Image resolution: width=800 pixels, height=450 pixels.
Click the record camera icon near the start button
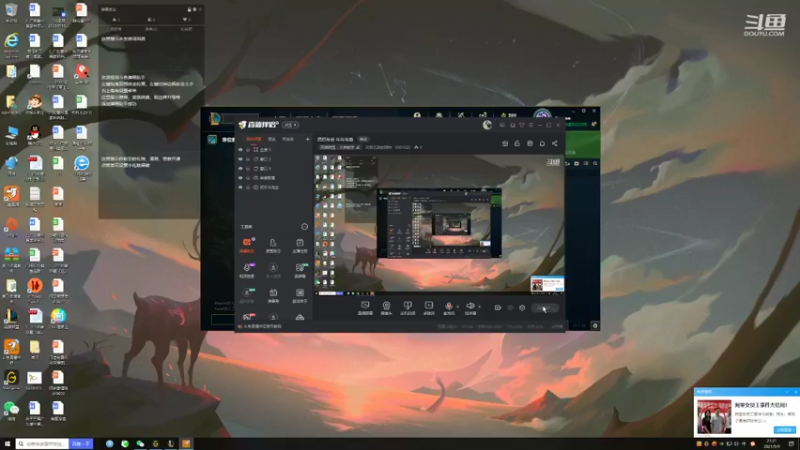[497, 308]
